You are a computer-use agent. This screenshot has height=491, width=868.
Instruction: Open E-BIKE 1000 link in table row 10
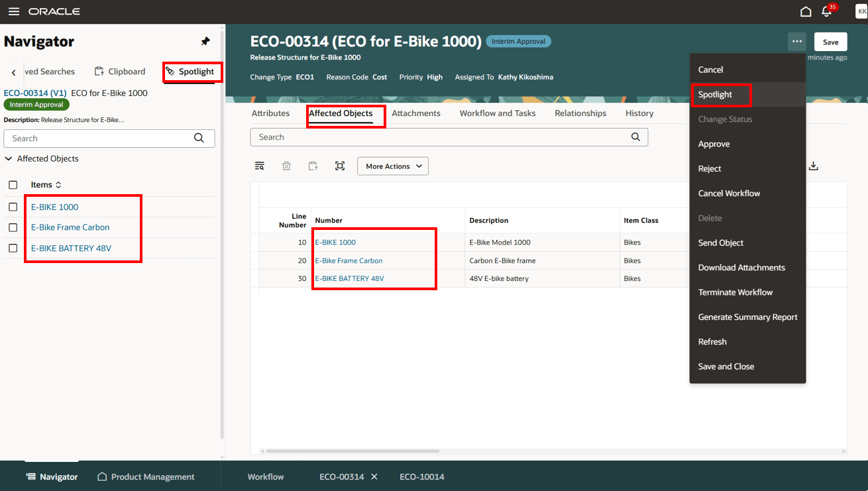click(335, 243)
